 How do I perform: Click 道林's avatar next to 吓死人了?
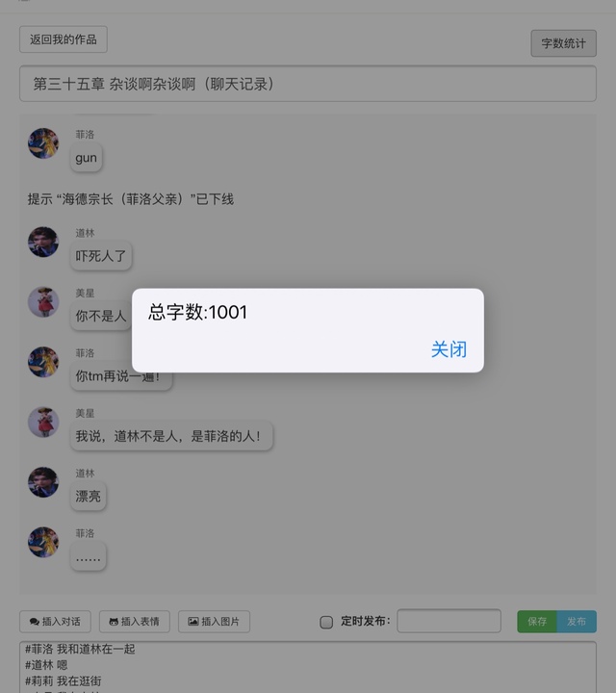pyautogui.click(x=43, y=242)
